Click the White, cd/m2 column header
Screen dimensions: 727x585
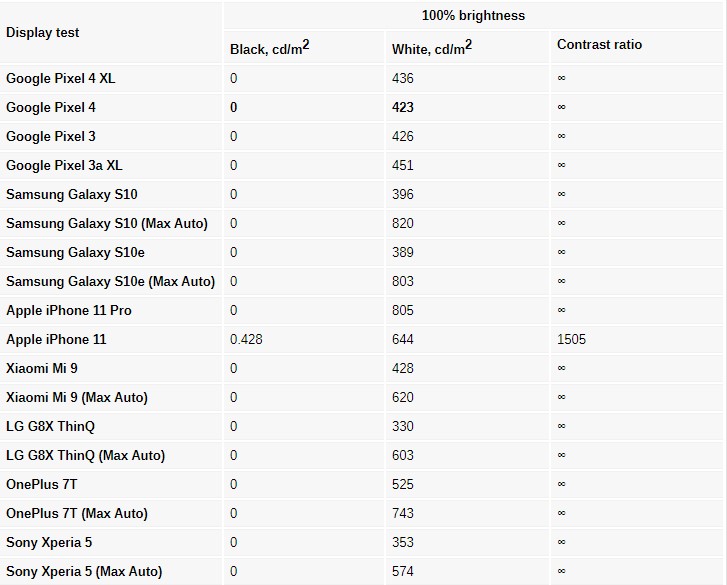(x=432, y=48)
